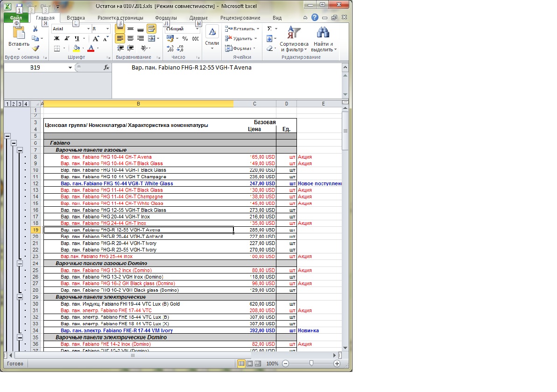557x392 pixels.
Task: Click the Copy icon in clipboard group
Action: click(x=35, y=38)
